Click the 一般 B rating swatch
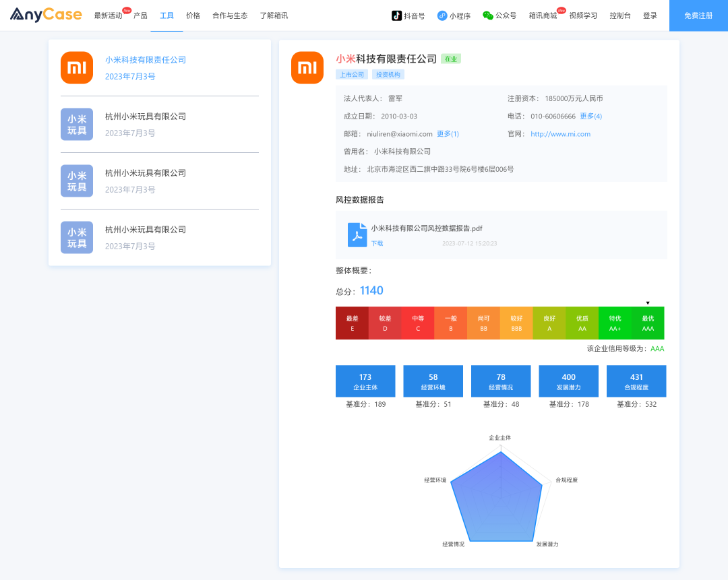Image resolution: width=728 pixels, height=580 pixels. pos(451,323)
